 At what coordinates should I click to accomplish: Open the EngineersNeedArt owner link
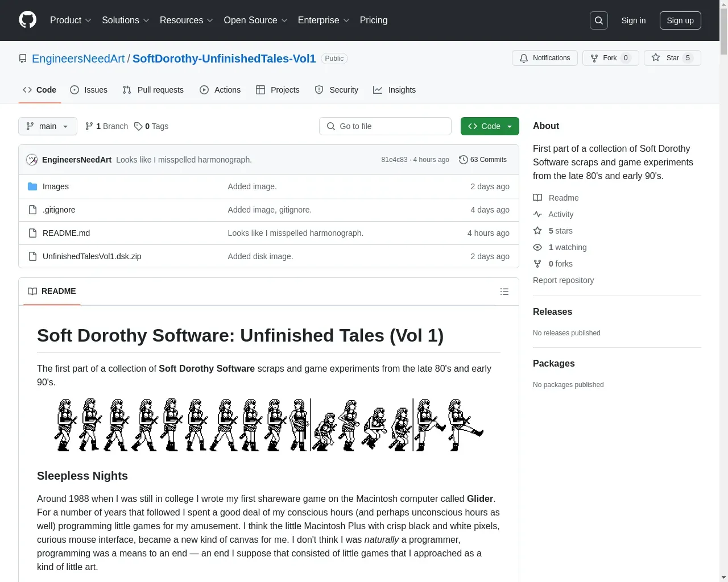[x=78, y=59]
